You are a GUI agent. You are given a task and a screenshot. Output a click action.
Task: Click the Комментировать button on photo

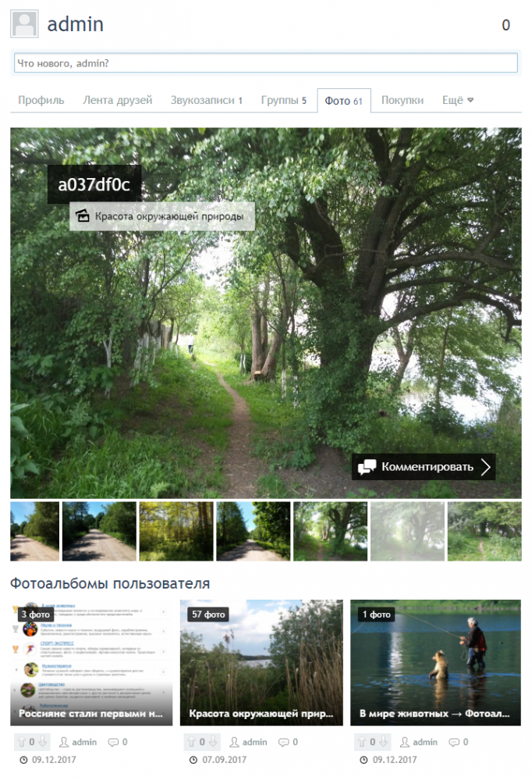tap(424, 467)
